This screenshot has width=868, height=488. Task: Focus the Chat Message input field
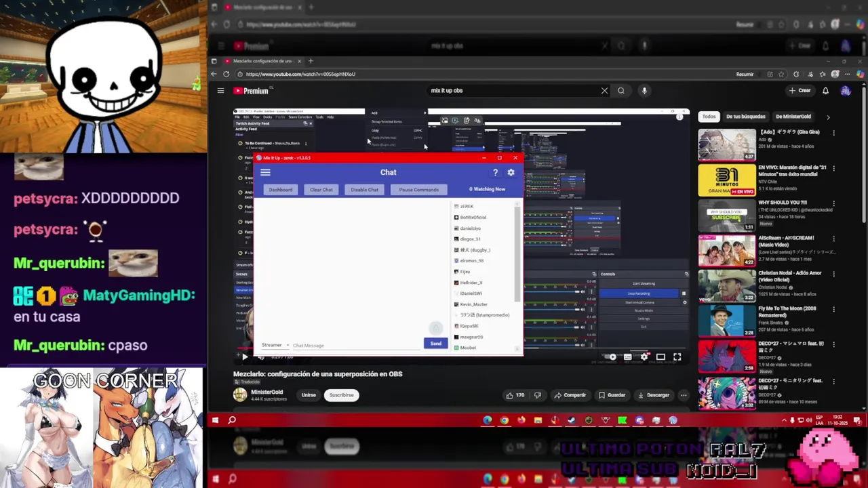tap(356, 345)
